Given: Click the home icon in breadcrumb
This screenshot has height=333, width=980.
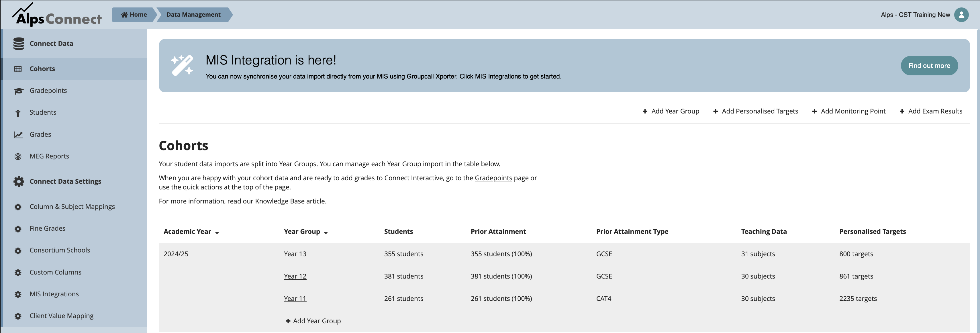Looking at the screenshot, I should (x=124, y=14).
